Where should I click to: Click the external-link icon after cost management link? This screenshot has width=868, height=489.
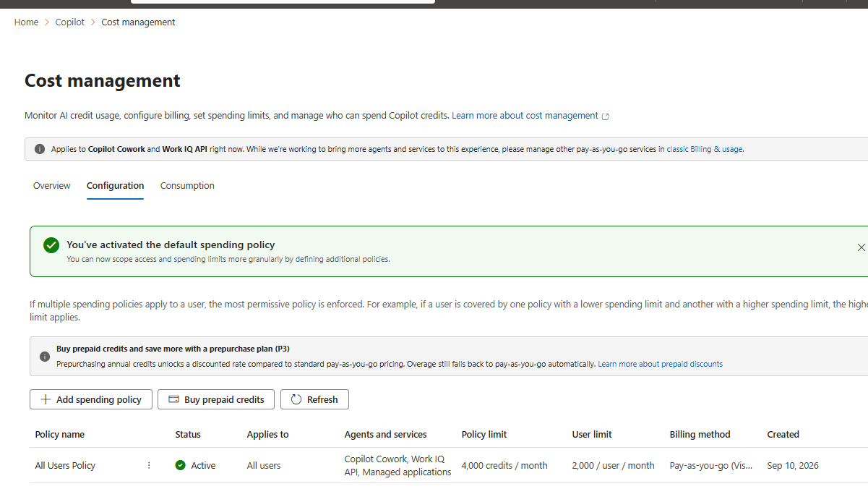pyautogui.click(x=606, y=116)
